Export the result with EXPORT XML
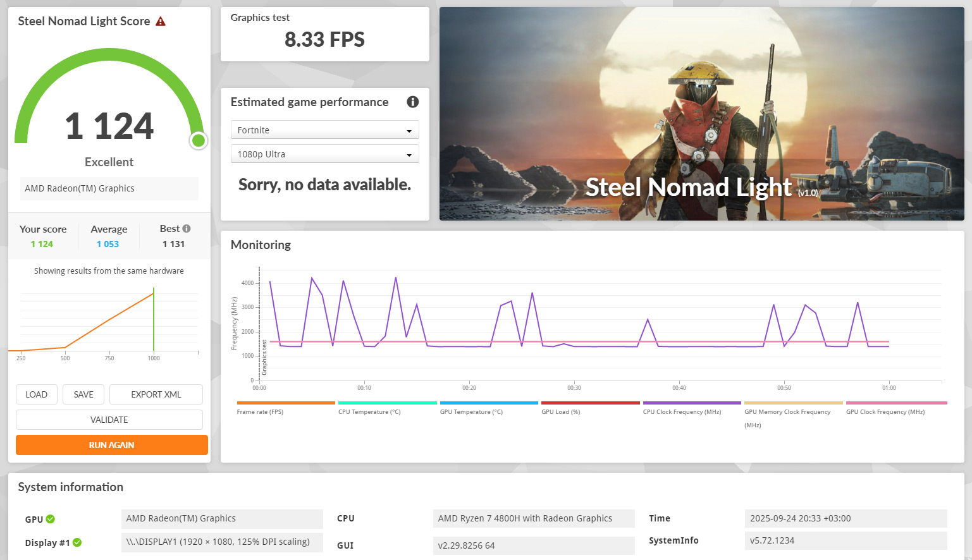 click(x=156, y=394)
